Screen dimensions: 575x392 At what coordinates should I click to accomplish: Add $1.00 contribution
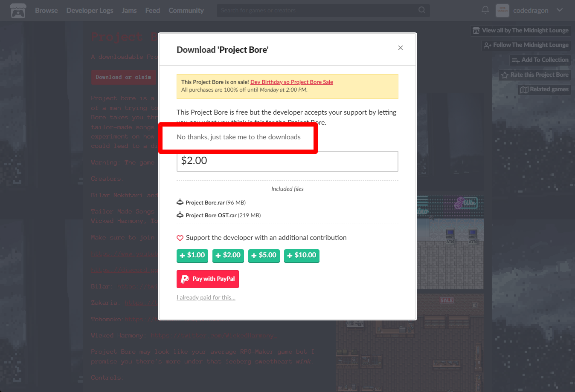[x=192, y=256]
